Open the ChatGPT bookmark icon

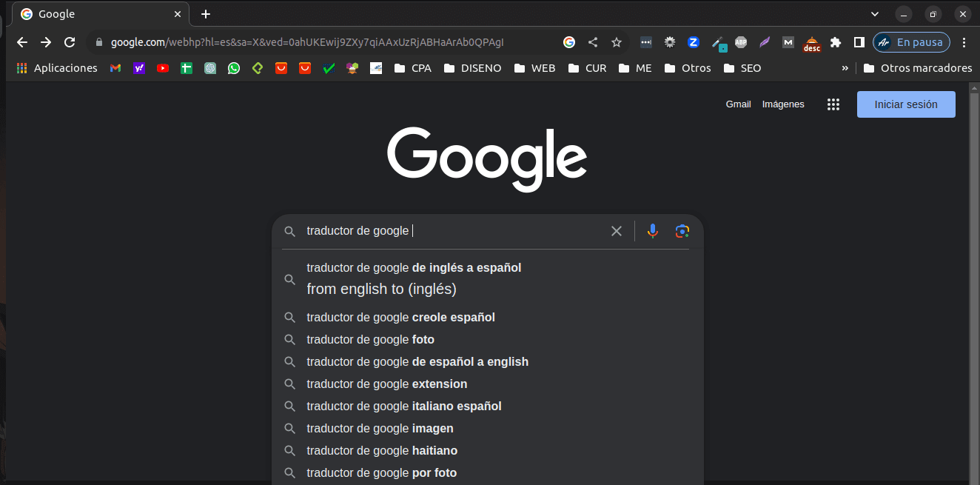coord(210,68)
